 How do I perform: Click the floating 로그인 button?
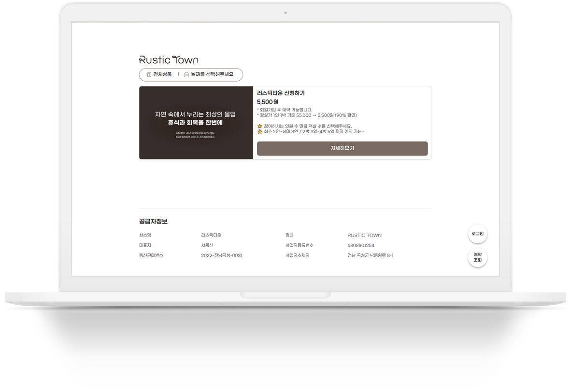pyautogui.click(x=477, y=234)
